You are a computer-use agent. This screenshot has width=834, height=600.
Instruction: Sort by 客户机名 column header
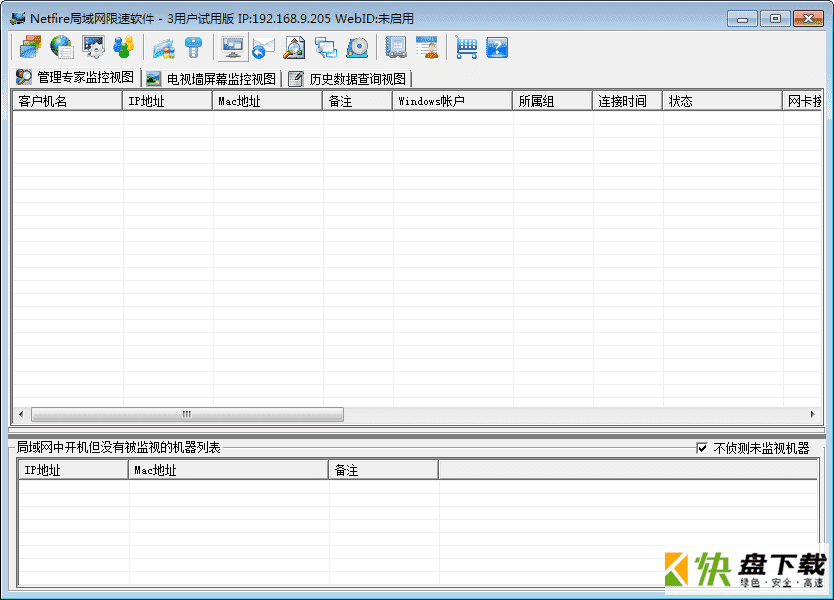click(x=68, y=101)
